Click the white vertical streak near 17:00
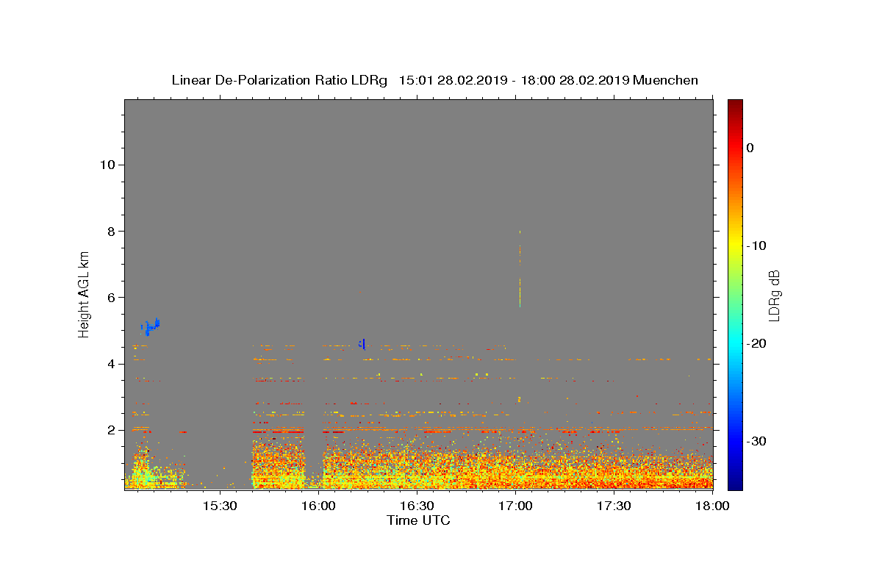This screenshot has height=588, width=882. [x=520, y=268]
